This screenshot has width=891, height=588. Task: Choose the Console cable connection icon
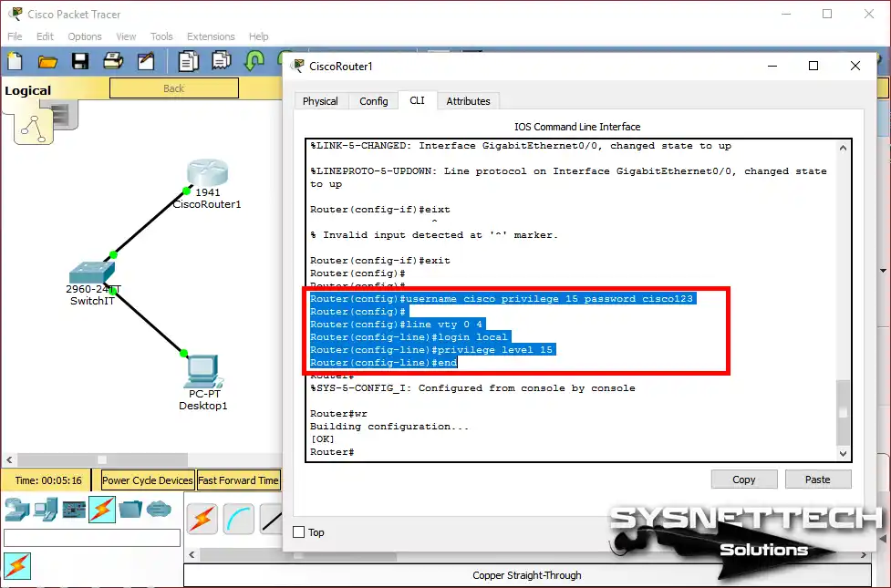coord(240,518)
